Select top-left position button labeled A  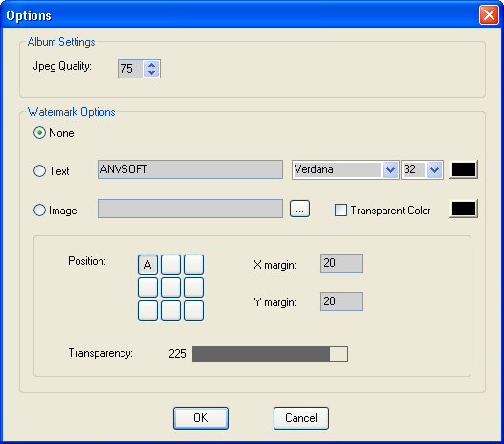(x=147, y=265)
